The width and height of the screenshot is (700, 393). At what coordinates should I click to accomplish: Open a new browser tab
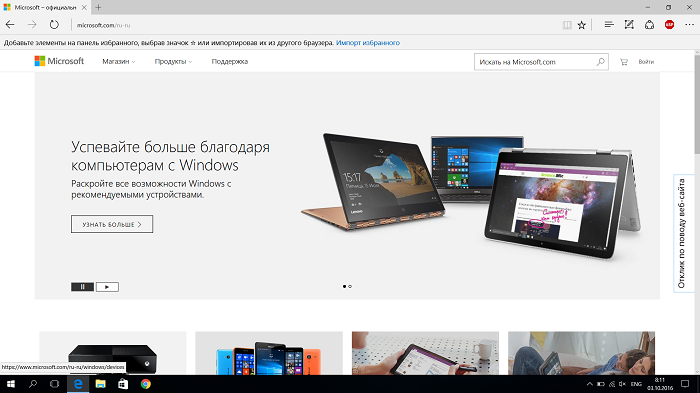coord(98,7)
